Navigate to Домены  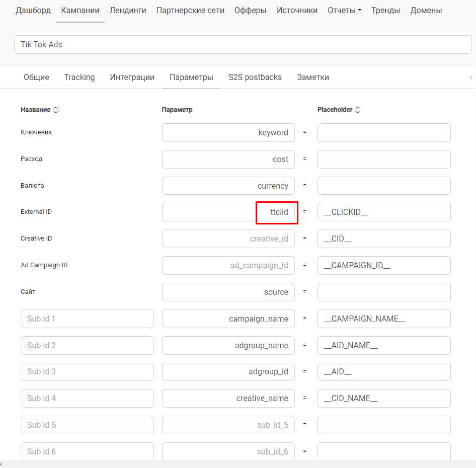pos(426,11)
